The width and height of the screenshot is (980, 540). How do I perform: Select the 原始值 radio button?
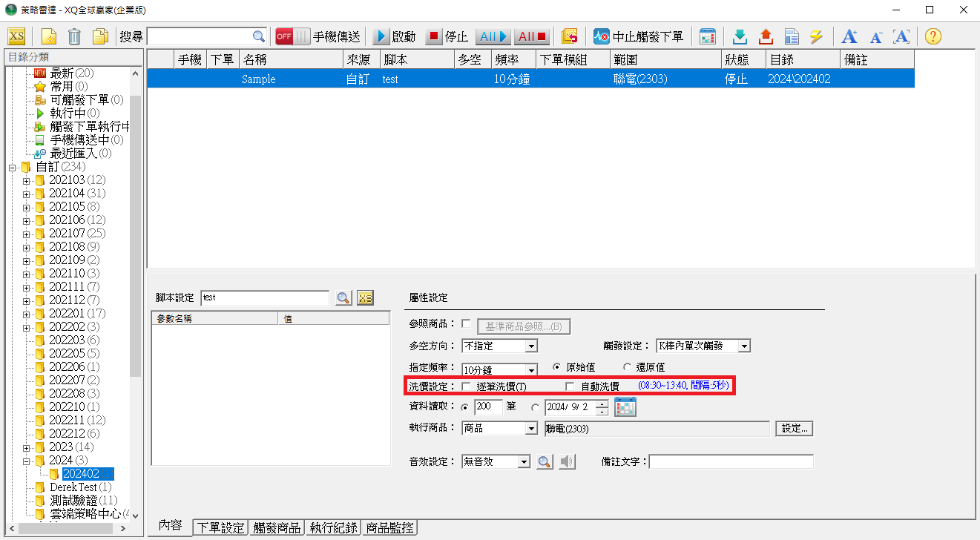pyautogui.click(x=557, y=366)
